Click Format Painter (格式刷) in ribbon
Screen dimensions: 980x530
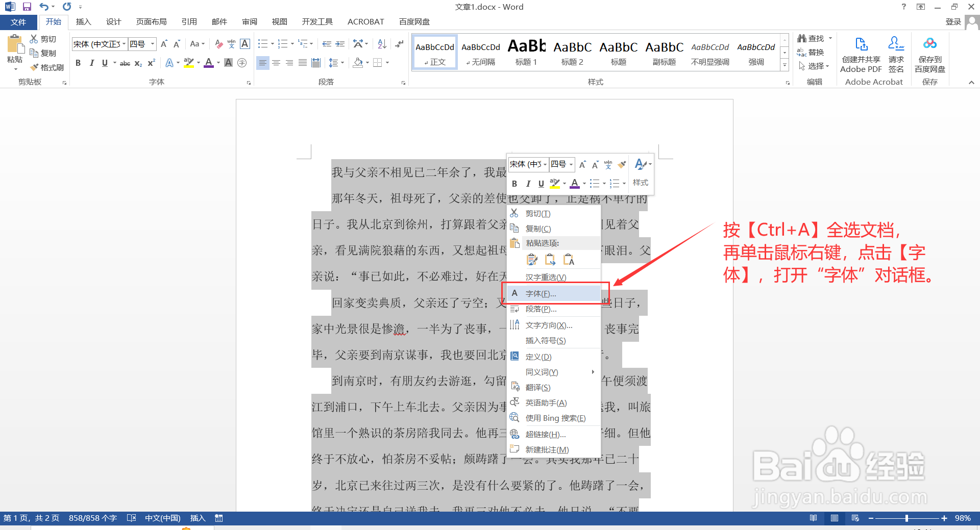(47, 67)
